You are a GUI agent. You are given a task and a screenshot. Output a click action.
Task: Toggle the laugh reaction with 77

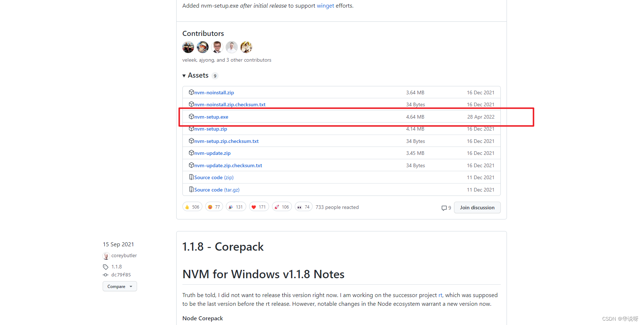tap(214, 207)
